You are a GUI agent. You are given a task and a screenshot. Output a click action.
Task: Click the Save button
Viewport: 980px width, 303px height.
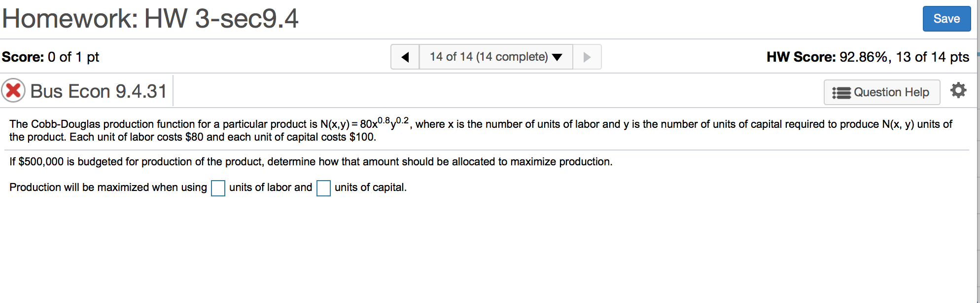[946, 18]
